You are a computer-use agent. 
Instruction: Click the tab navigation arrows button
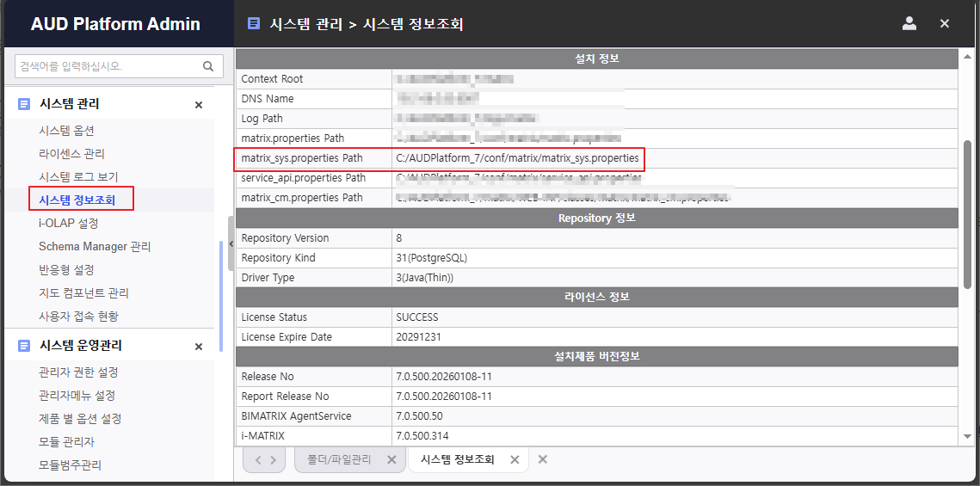click(264, 460)
